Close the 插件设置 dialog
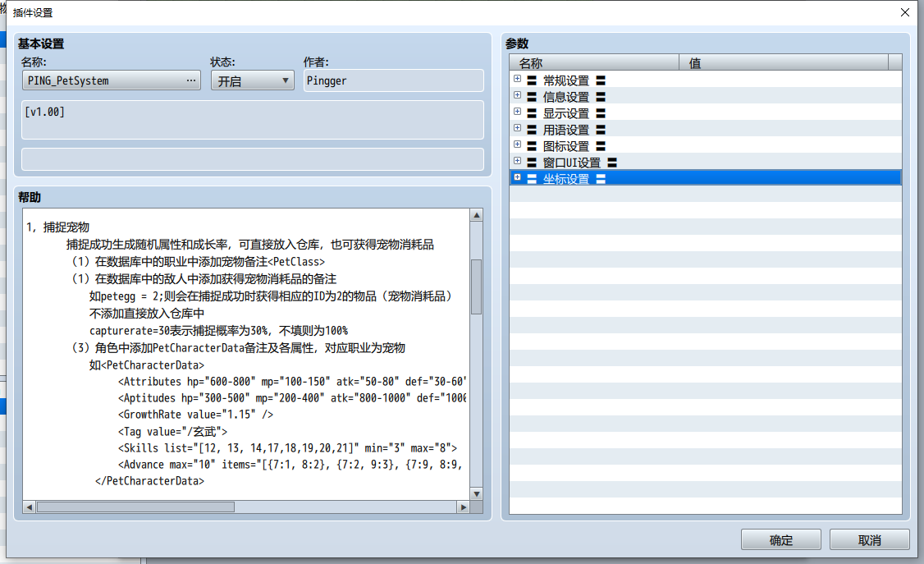Image resolution: width=924 pixels, height=564 pixels. [905, 12]
